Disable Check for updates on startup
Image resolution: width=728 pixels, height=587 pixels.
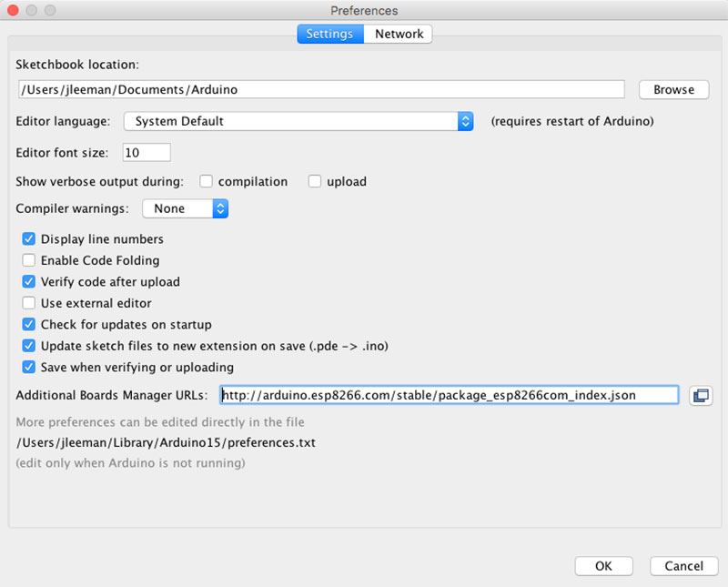click(x=29, y=324)
